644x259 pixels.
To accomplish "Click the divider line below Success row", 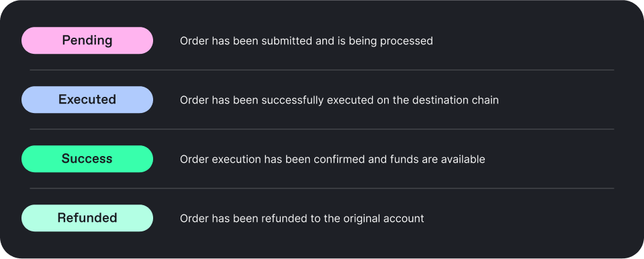I will [322, 188].
